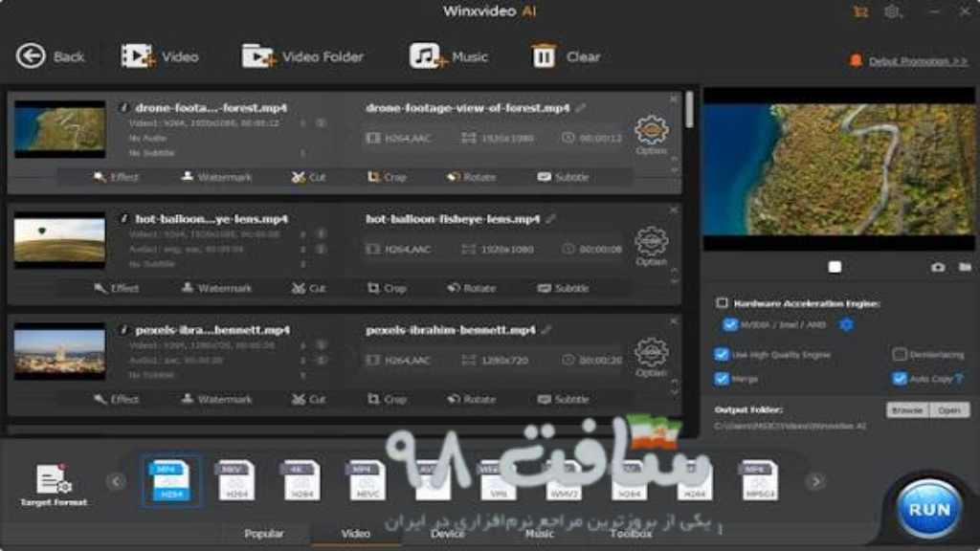
Task: Open the output folder
Action: click(x=949, y=410)
